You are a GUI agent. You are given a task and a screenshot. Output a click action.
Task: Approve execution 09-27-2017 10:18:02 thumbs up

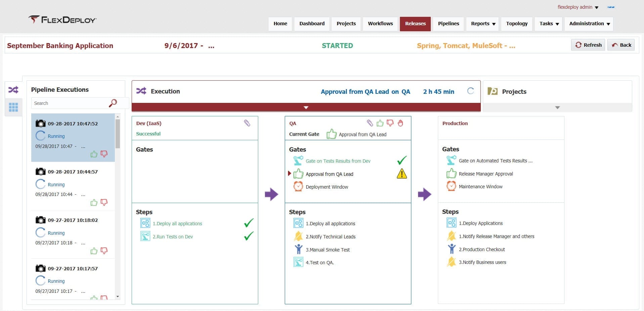tap(94, 251)
